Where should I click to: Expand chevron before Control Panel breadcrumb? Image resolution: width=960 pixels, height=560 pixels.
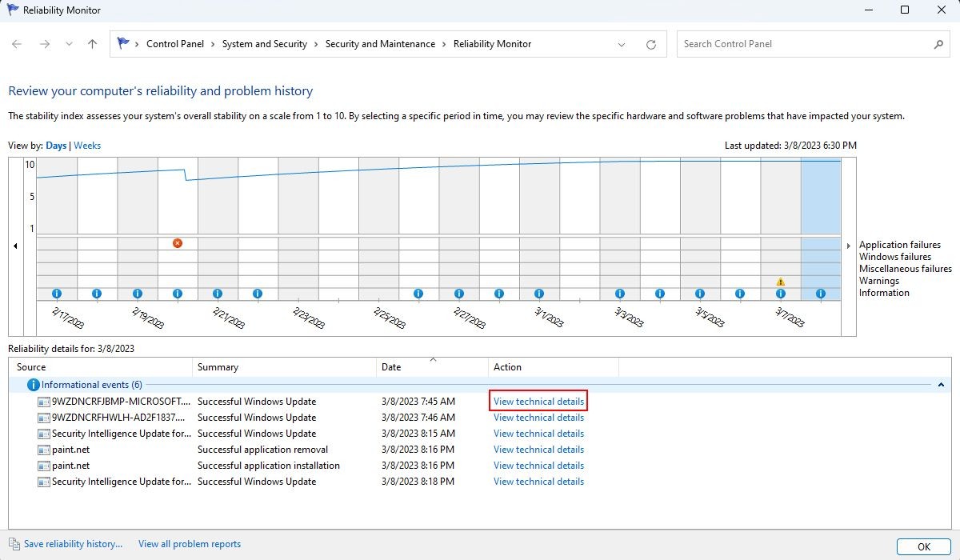coord(138,45)
